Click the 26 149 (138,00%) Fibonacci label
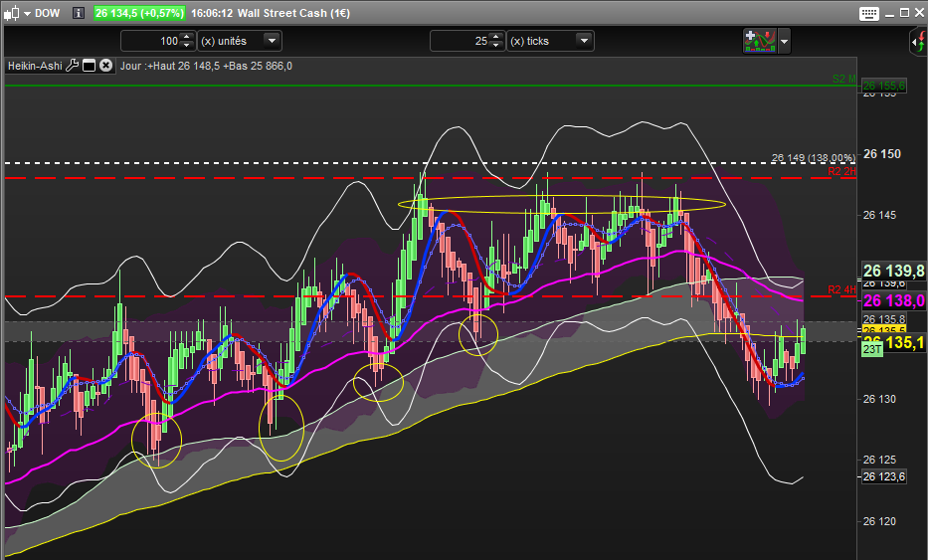The image size is (928, 560). point(814,157)
